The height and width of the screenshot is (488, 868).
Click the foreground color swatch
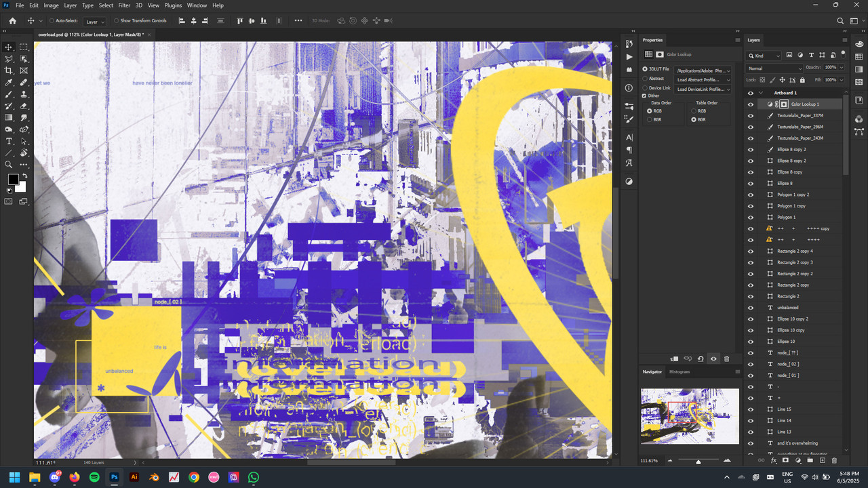coord(13,180)
